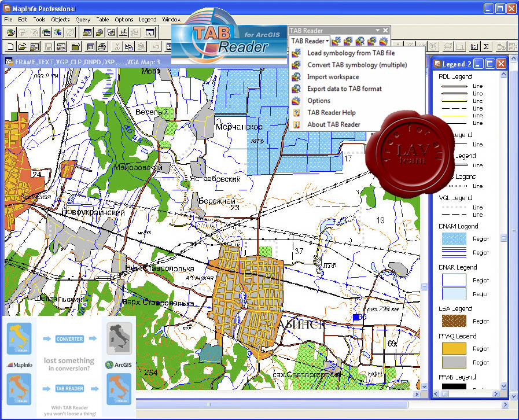The image size is (519, 420).
Task: Open the Window menu
Action: 171,20
